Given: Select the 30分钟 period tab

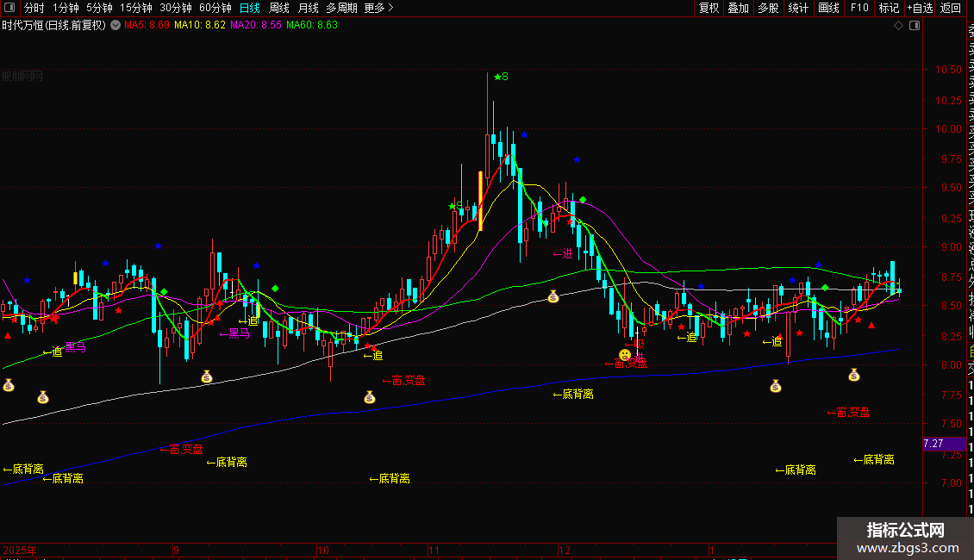Looking at the screenshot, I should 176,8.
